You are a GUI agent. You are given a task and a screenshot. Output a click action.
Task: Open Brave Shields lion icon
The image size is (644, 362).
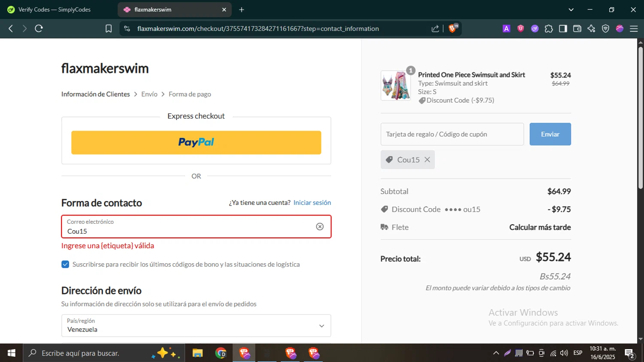453,28
